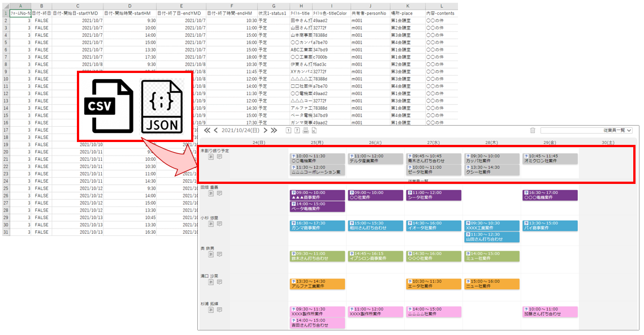Open the orange 15:00～16:00 ニュー社案件 event
Image resolution: width=644 pixels, height=335 pixels.
(x=492, y=284)
